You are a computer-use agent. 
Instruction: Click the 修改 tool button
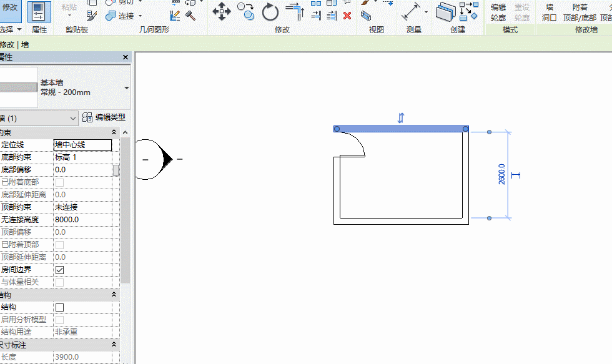(x=10, y=11)
